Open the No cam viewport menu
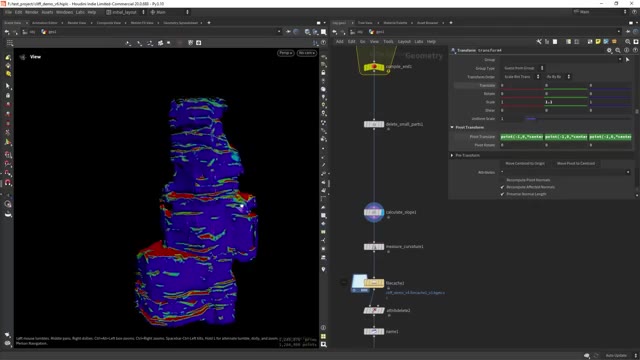Image resolution: width=640 pixels, height=360 pixels. pyautogui.click(x=307, y=53)
